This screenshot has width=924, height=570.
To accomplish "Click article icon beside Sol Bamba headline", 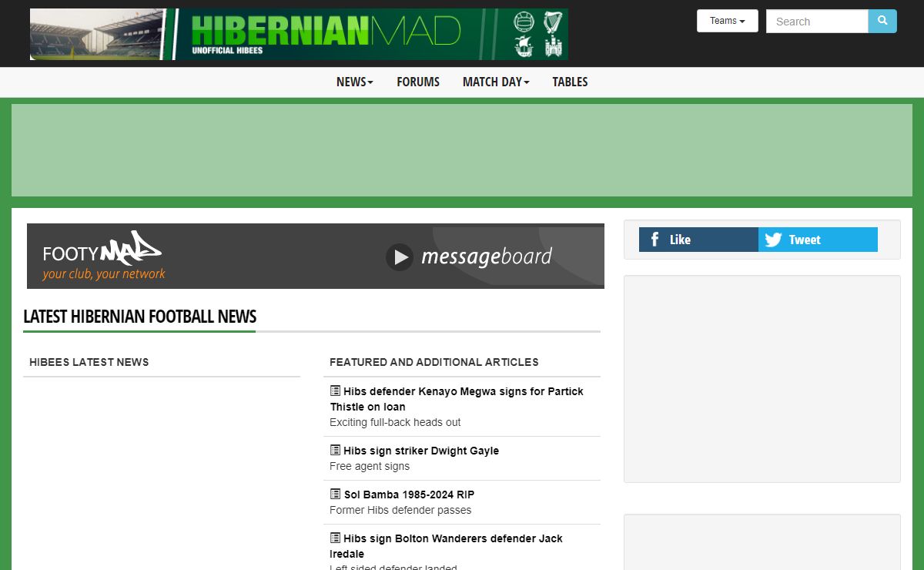I will tap(335, 494).
